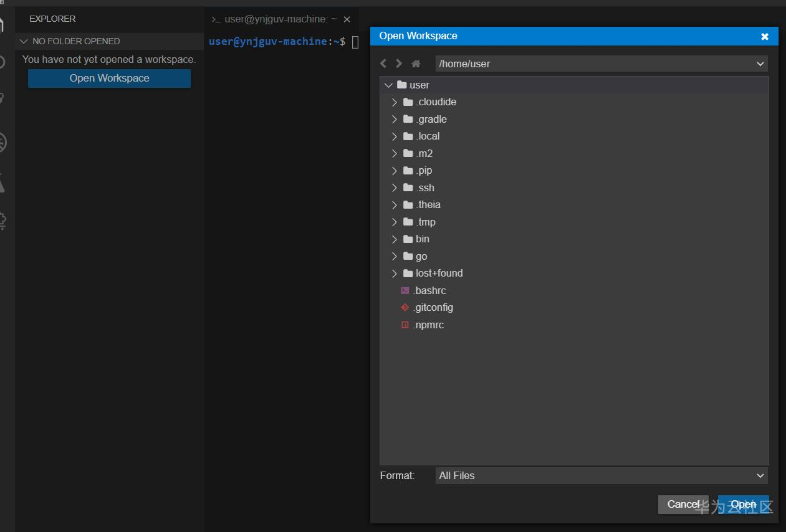Click the terminal icon on the tab
The width and height of the screenshot is (786, 532).
(x=216, y=19)
